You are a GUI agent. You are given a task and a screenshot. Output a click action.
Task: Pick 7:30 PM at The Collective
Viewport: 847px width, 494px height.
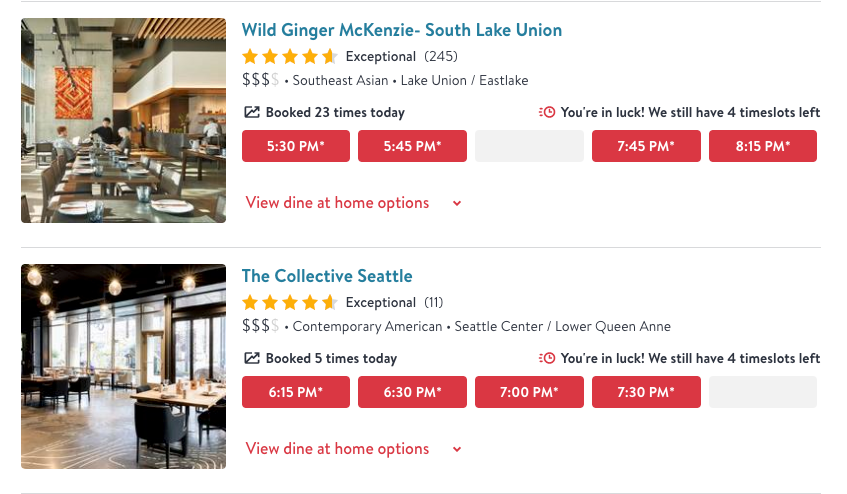pos(646,392)
